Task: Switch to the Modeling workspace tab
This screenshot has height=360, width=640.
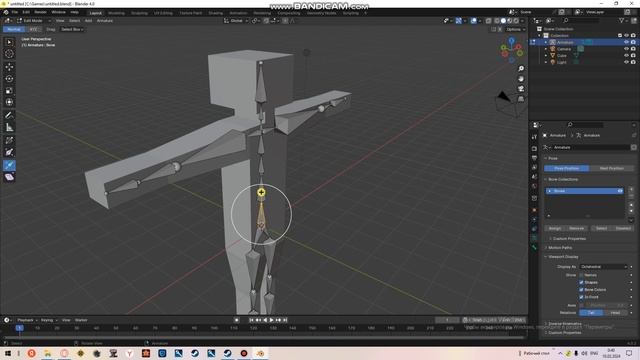Action: [x=116, y=13]
